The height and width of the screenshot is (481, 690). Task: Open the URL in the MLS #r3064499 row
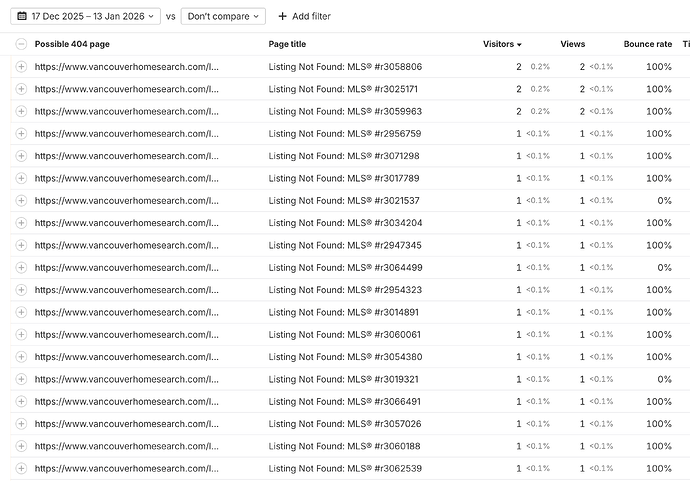127,268
